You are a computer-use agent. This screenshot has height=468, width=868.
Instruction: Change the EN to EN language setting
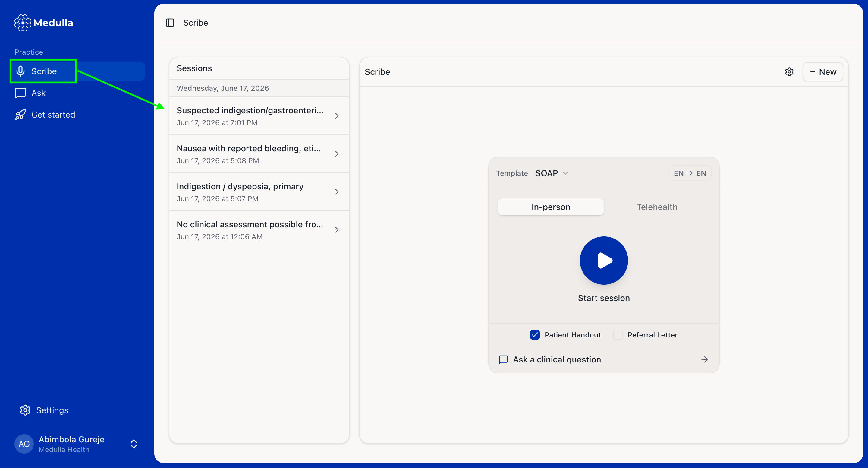(x=690, y=173)
